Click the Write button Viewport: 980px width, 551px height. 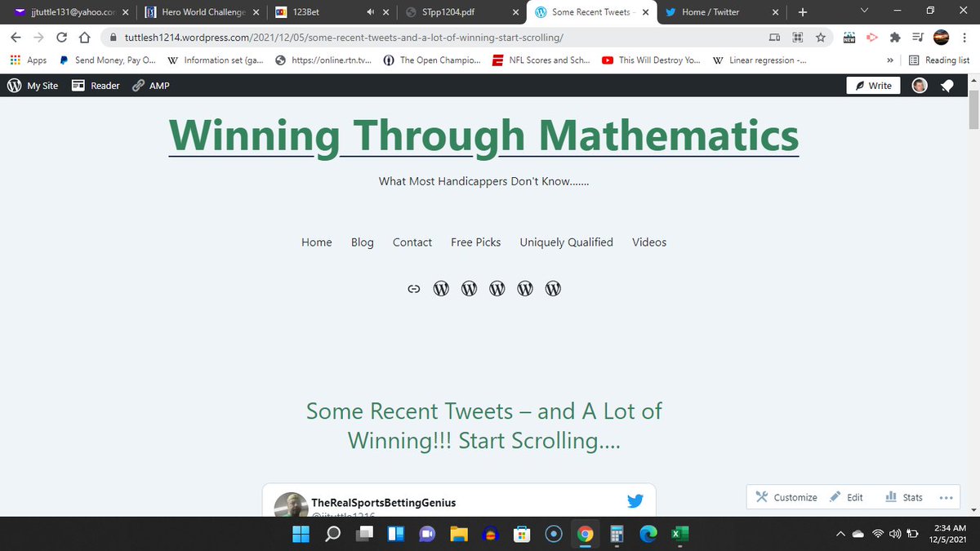coord(873,86)
